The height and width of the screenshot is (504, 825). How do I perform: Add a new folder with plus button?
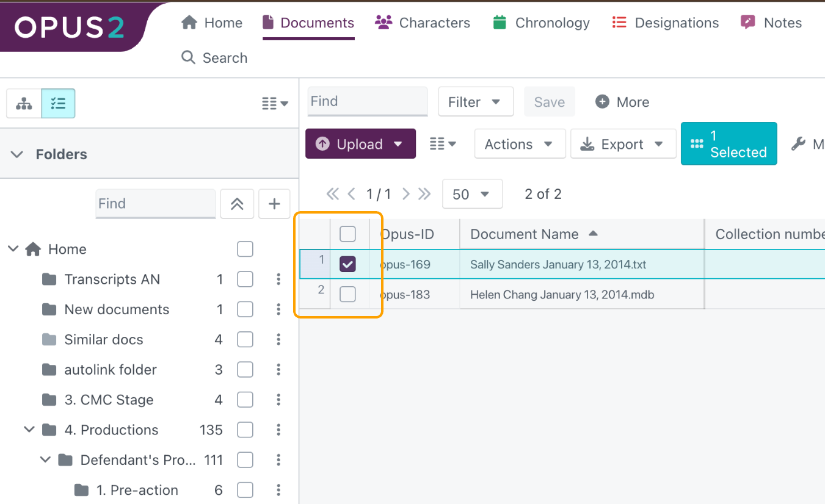(x=274, y=204)
